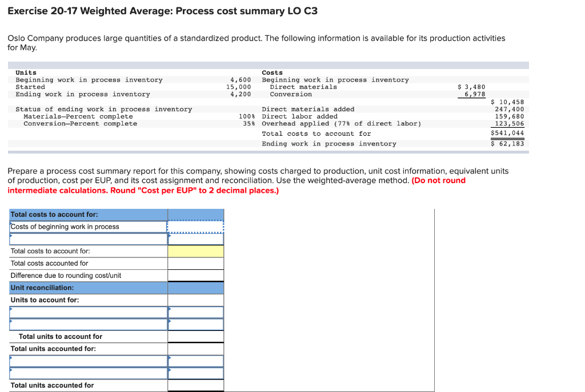Select the Total costs accounted for amount cell
Image resolution: width=585 pixels, height=392 pixels.
(195, 263)
